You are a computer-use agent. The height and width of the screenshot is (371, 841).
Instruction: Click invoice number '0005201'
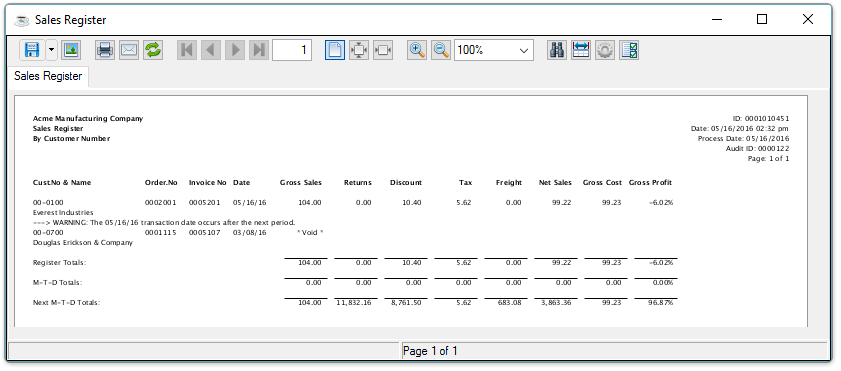(x=204, y=203)
